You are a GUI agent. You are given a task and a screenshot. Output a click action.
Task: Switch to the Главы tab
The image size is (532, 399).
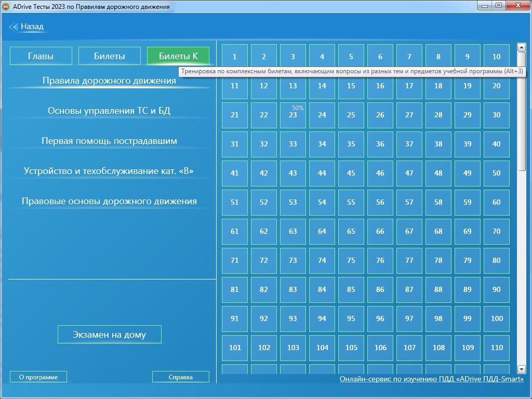coord(41,56)
